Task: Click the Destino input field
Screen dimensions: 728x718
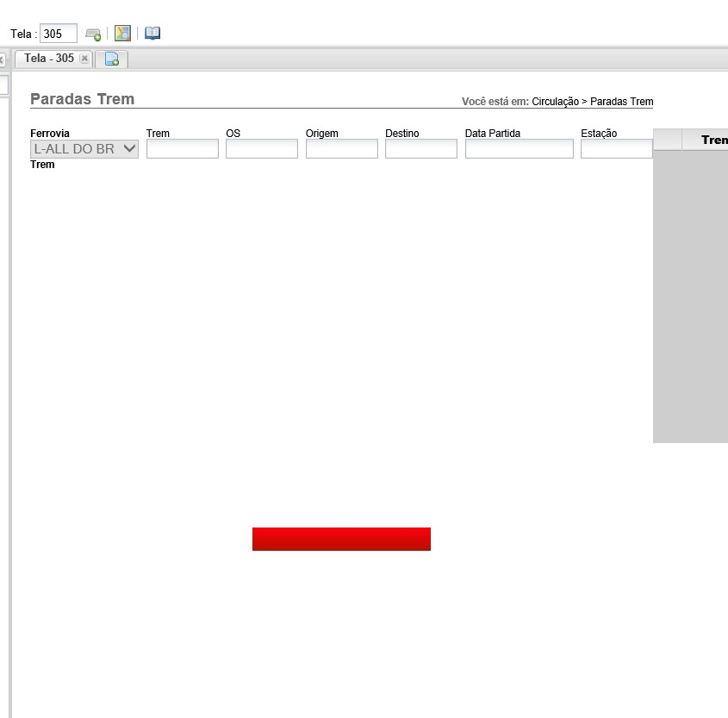Action: click(421, 149)
